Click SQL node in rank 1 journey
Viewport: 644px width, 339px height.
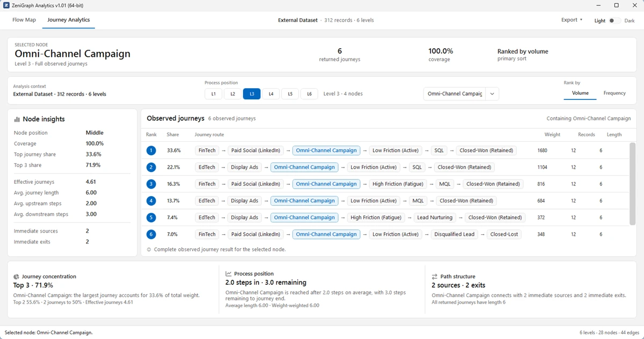click(x=440, y=150)
